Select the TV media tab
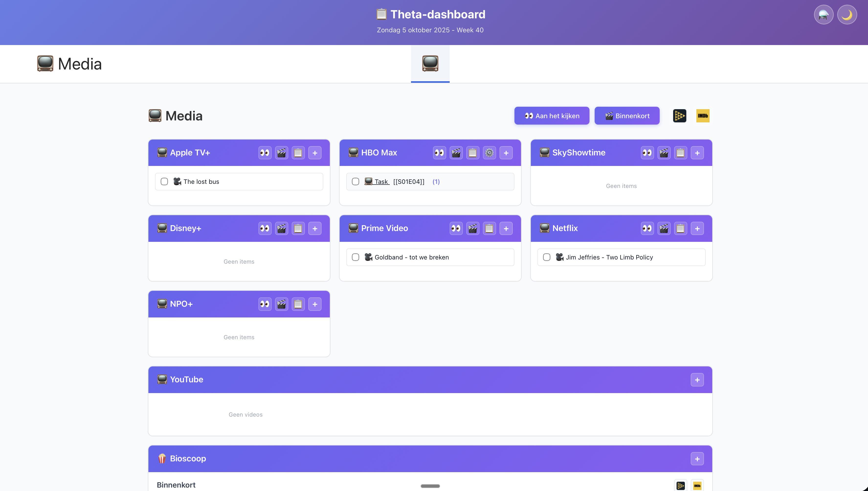Image resolution: width=868 pixels, height=491 pixels. (430, 63)
